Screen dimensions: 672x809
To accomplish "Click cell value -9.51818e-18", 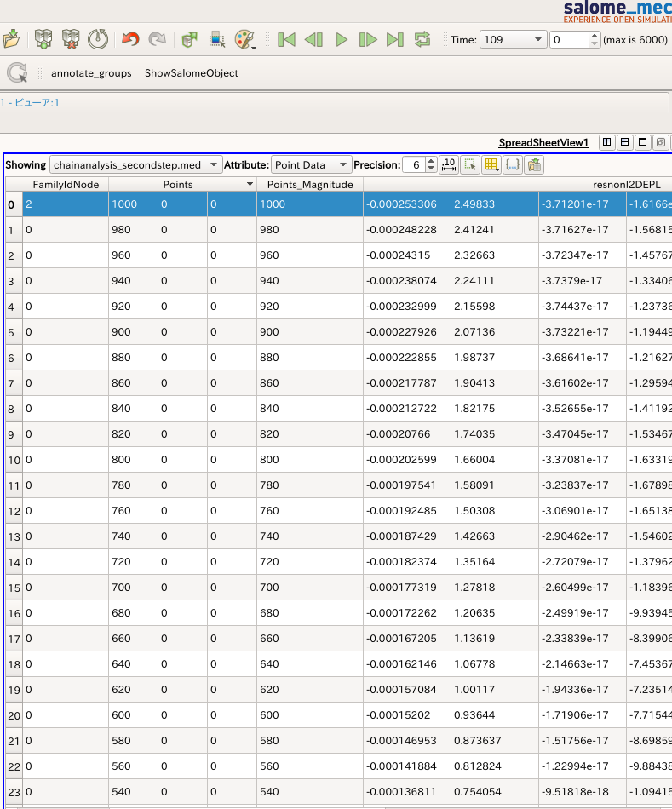I will (x=583, y=791).
